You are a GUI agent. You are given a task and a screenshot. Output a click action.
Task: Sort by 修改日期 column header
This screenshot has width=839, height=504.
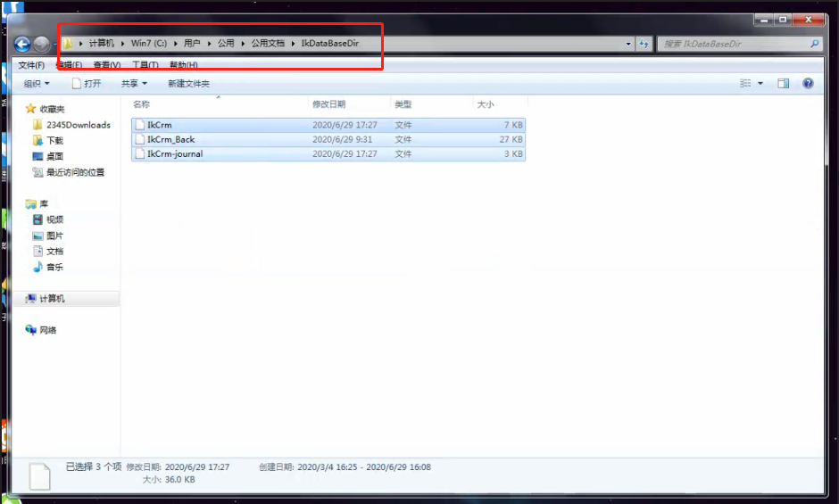[328, 104]
